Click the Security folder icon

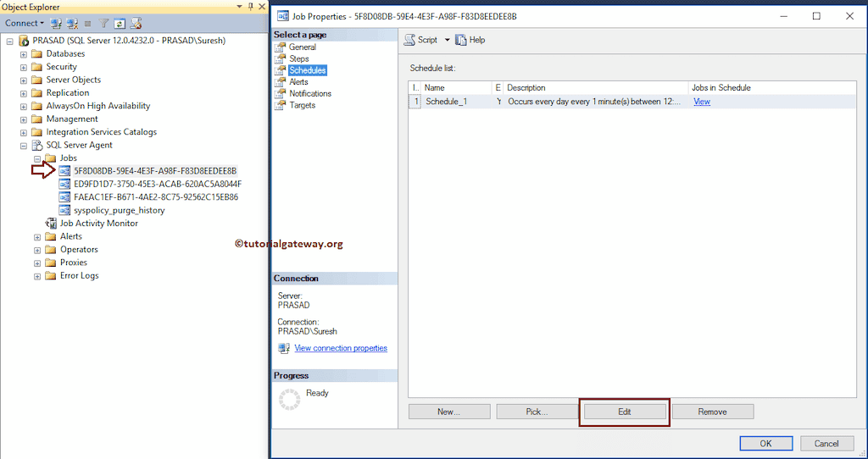click(x=37, y=67)
